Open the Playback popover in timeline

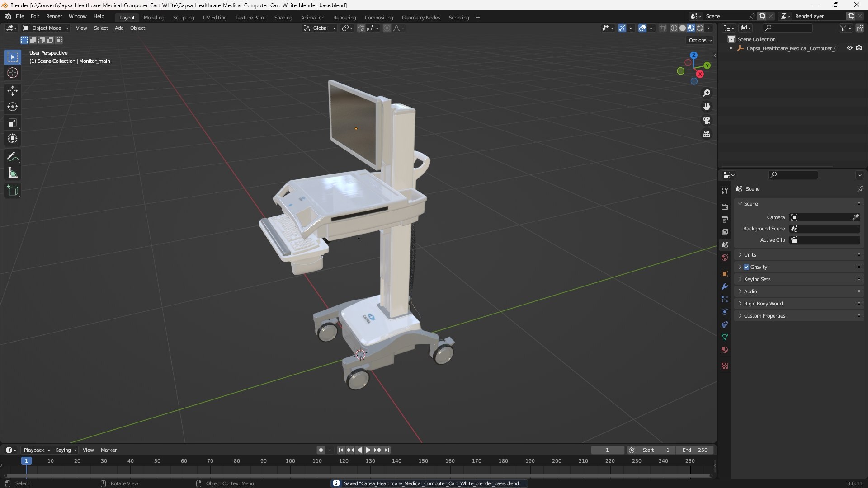pos(37,450)
